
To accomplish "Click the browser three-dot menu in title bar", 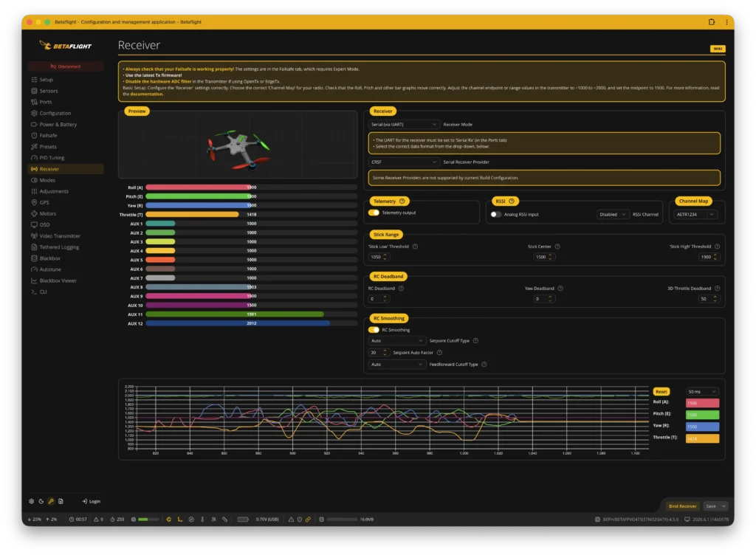I will 726,21.
